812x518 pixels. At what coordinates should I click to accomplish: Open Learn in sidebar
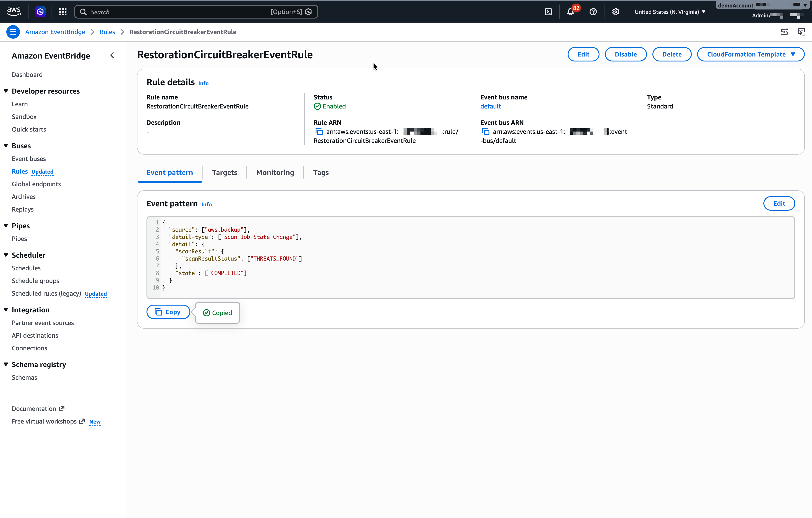click(20, 104)
